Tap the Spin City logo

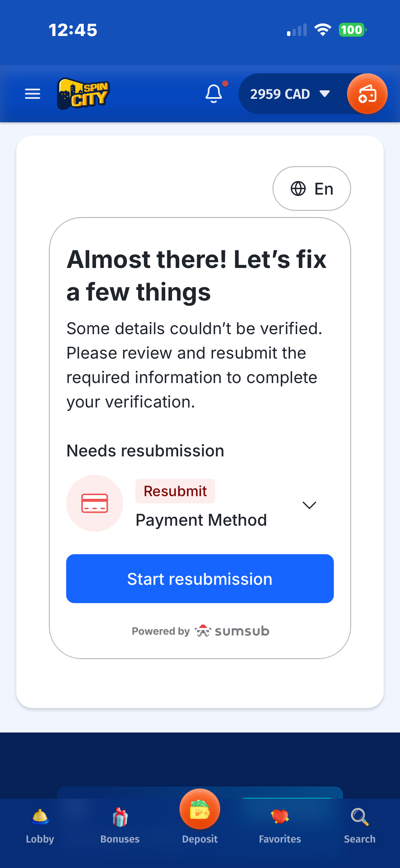pos(83,94)
